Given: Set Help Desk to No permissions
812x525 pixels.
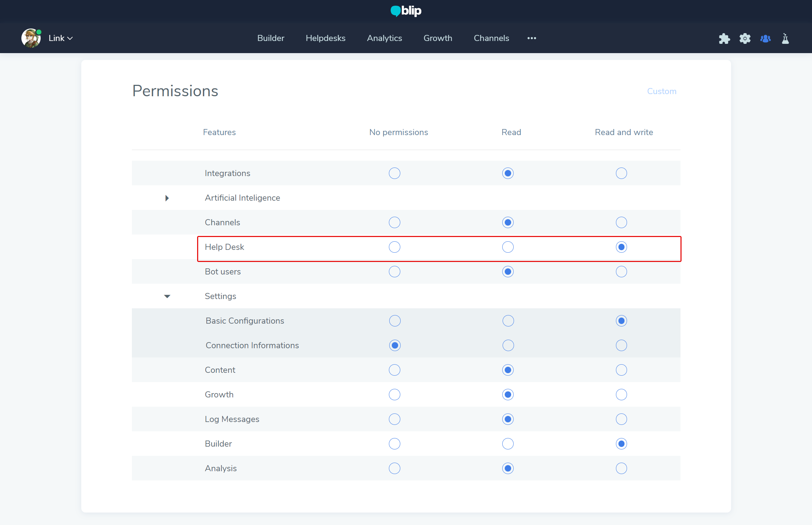Looking at the screenshot, I should pos(394,247).
